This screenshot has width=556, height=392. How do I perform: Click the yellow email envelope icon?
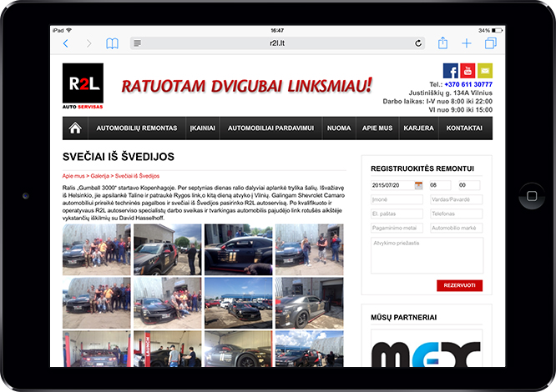click(x=485, y=71)
